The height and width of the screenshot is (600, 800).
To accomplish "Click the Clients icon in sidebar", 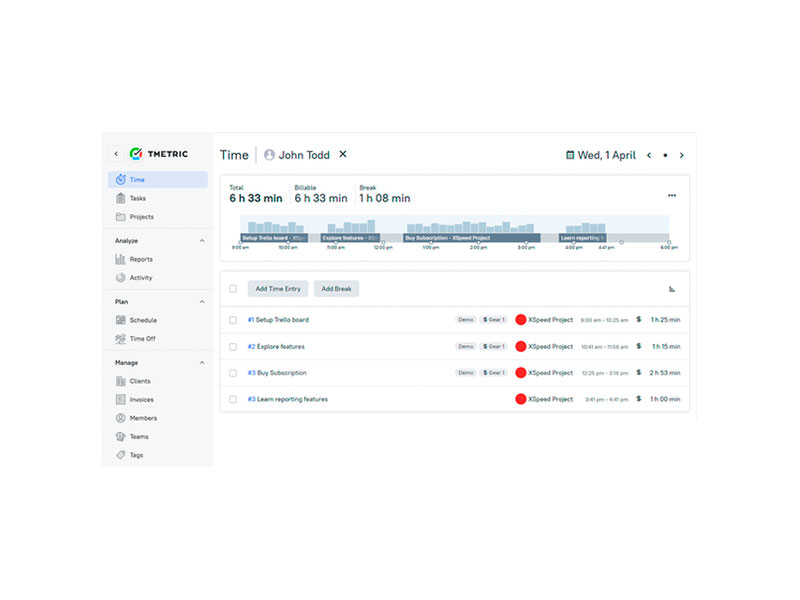I will (x=120, y=381).
